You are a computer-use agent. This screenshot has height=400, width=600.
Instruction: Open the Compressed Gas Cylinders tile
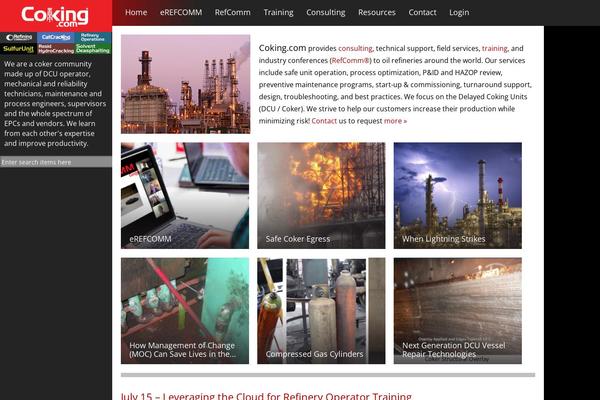coord(321,311)
